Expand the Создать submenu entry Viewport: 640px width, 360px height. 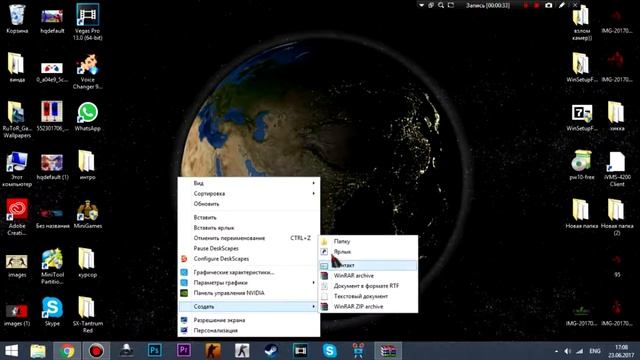pos(249,307)
